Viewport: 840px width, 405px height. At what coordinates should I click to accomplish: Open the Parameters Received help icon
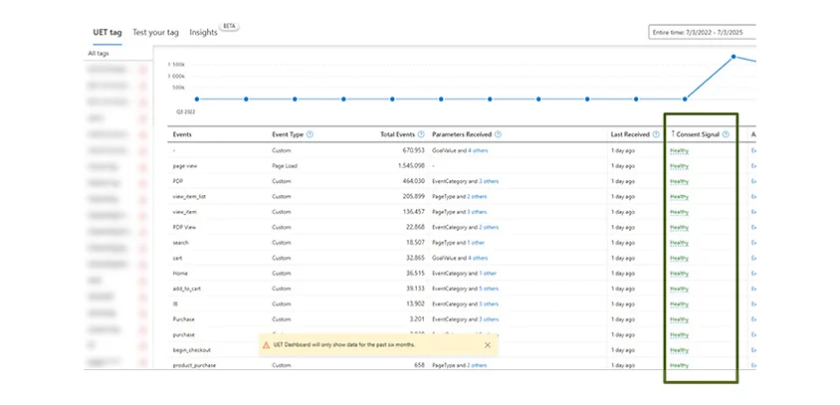(498, 134)
